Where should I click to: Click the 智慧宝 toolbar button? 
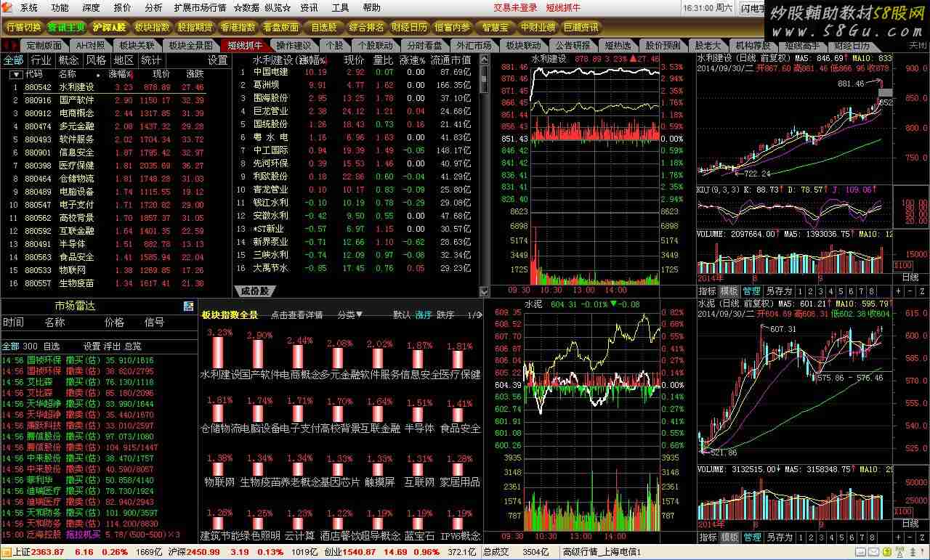[495, 28]
